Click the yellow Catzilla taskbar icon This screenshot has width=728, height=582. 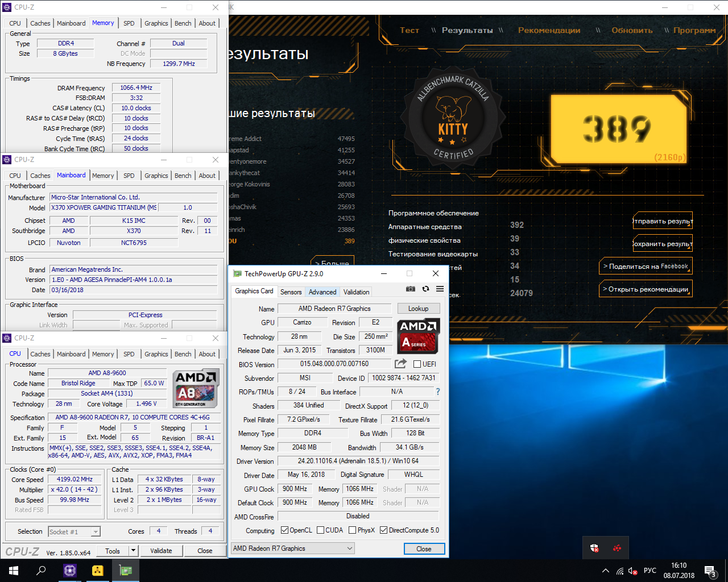coord(98,571)
